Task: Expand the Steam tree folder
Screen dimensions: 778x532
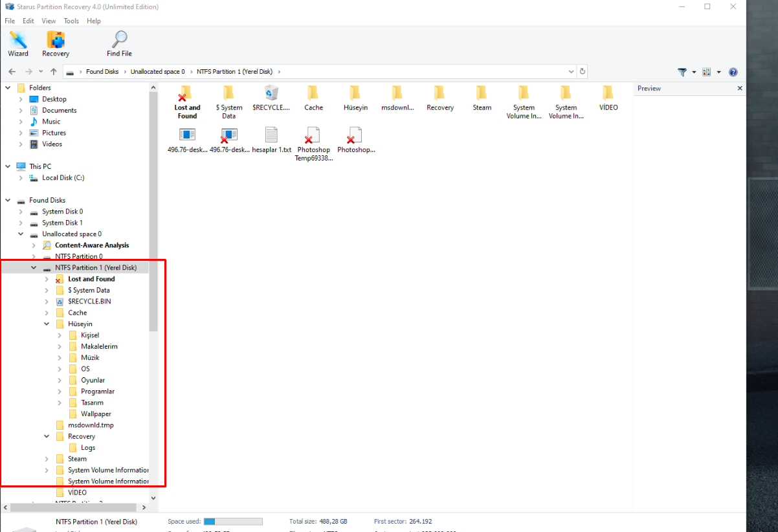Action: pos(47,459)
